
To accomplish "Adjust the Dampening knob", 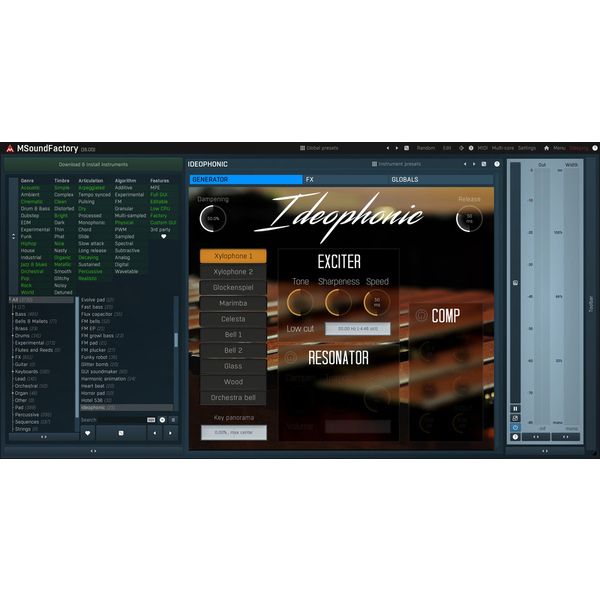I will [x=213, y=218].
